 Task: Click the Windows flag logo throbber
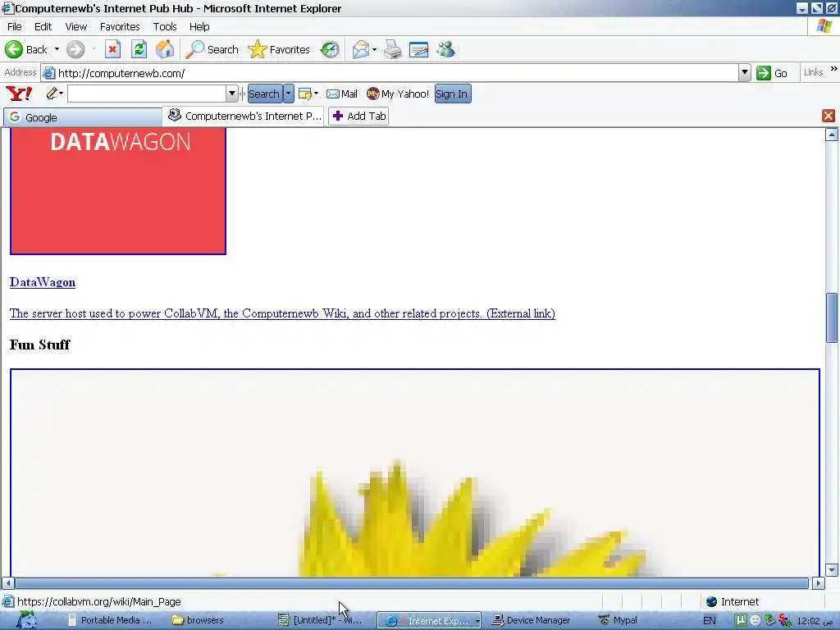[825, 26]
